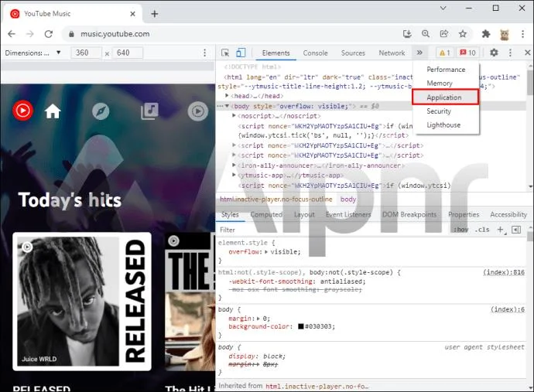Expand the margin 0 shorthand arrow

point(258,319)
